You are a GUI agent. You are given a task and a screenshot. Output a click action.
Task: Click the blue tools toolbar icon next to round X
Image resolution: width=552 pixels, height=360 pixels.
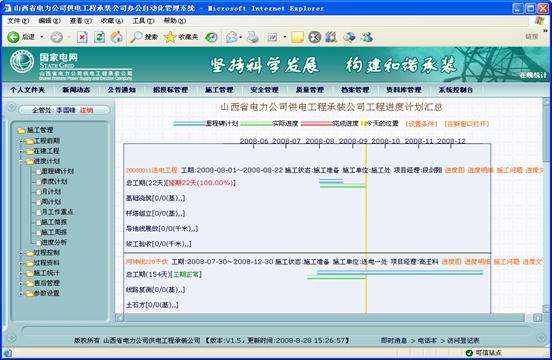tap(331, 37)
